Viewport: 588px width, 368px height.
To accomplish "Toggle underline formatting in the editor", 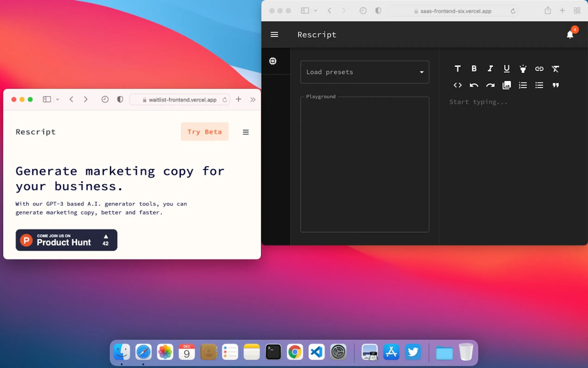I will pyautogui.click(x=507, y=69).
